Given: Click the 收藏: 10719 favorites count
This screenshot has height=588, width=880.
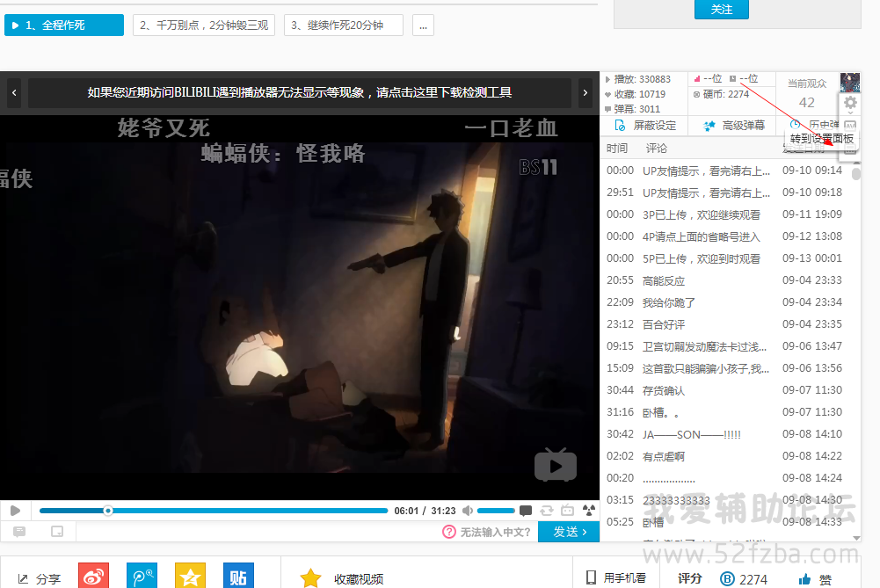Looking at the screenshot, I should [636, 94].
